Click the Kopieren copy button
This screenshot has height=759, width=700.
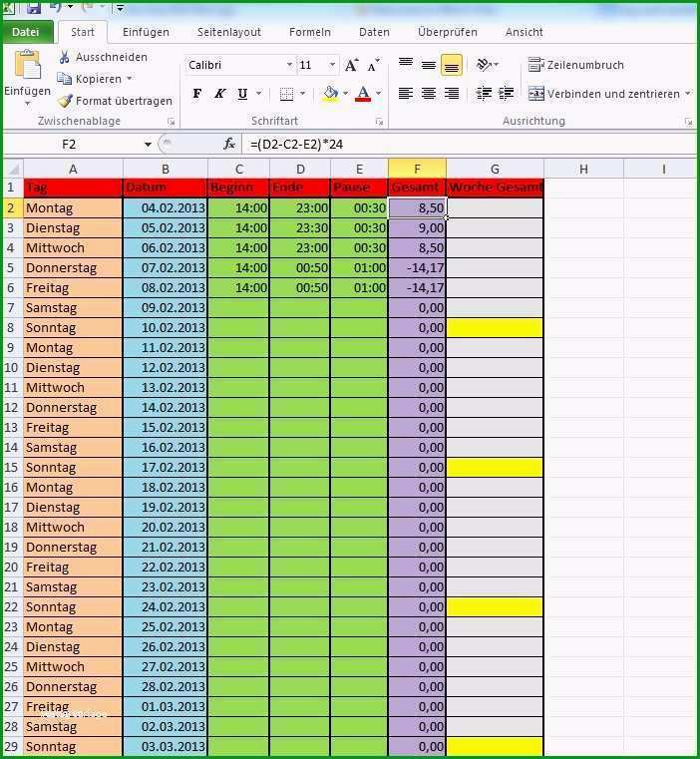90,79
